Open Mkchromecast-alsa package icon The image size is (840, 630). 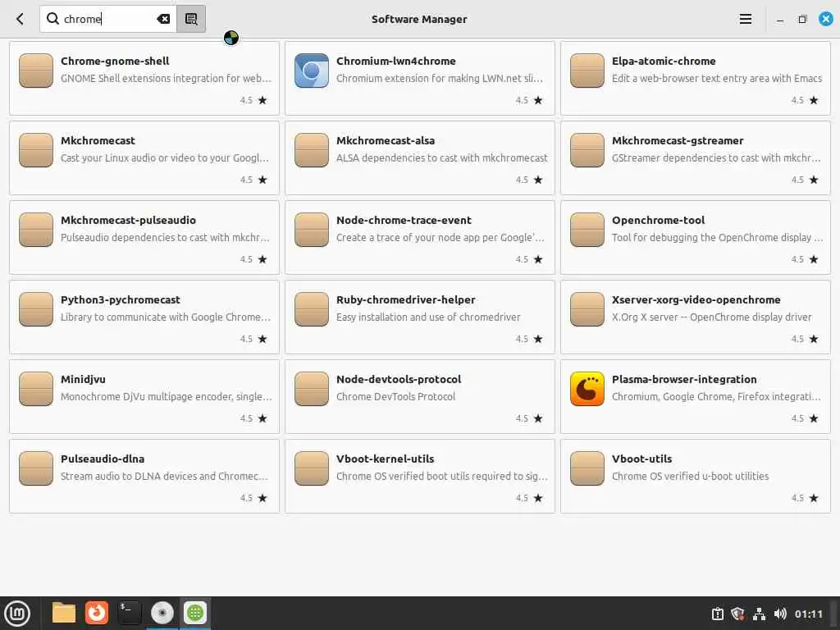tap(311, 150)
